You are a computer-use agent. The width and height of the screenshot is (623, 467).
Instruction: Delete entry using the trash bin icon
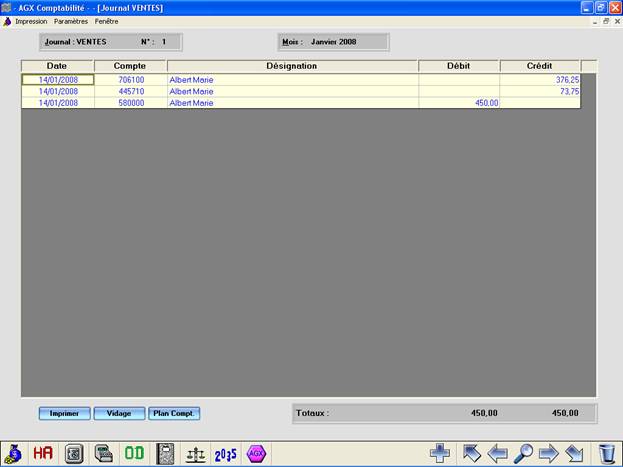pos(607,453)
